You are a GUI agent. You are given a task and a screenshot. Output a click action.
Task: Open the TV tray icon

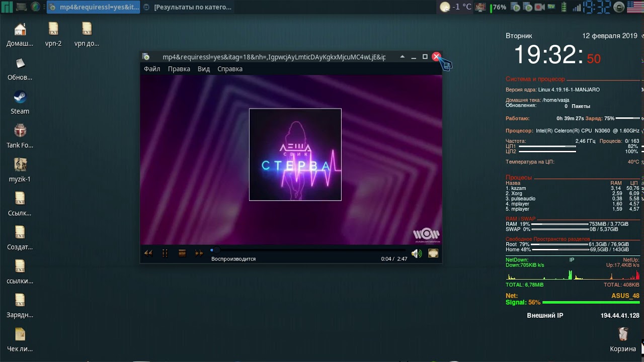551,7
